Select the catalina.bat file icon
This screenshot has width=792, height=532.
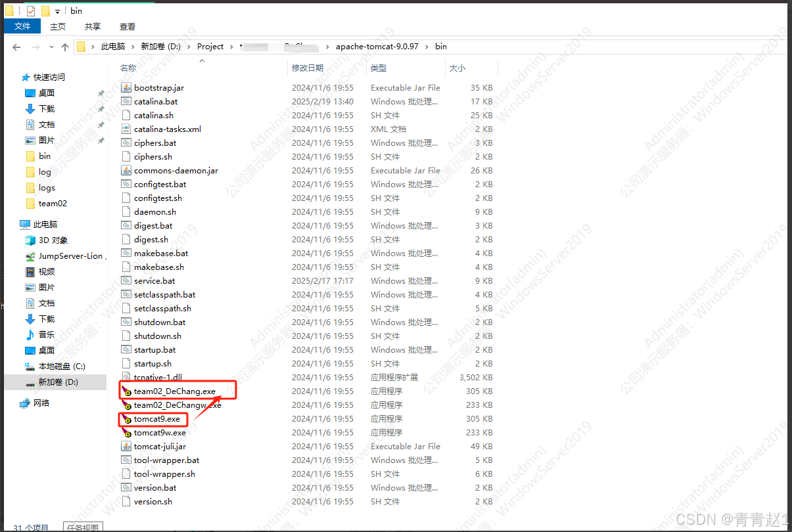pyautogui.click(x=127, y=101)
